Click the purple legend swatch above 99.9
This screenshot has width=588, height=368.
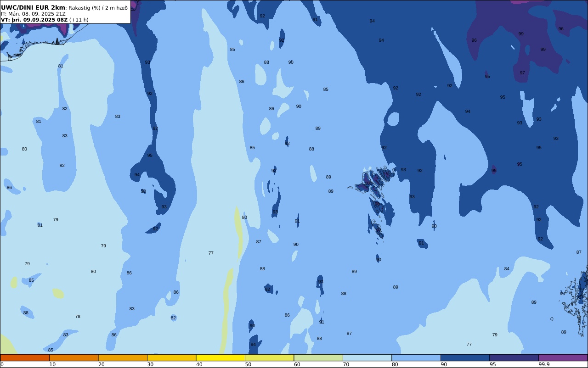point(563,357)
